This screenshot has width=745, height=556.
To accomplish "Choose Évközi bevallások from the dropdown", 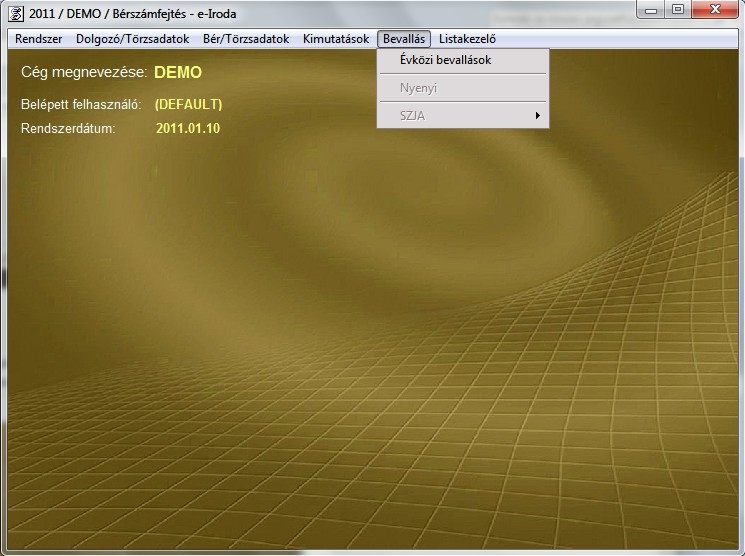I will point(445,60).
